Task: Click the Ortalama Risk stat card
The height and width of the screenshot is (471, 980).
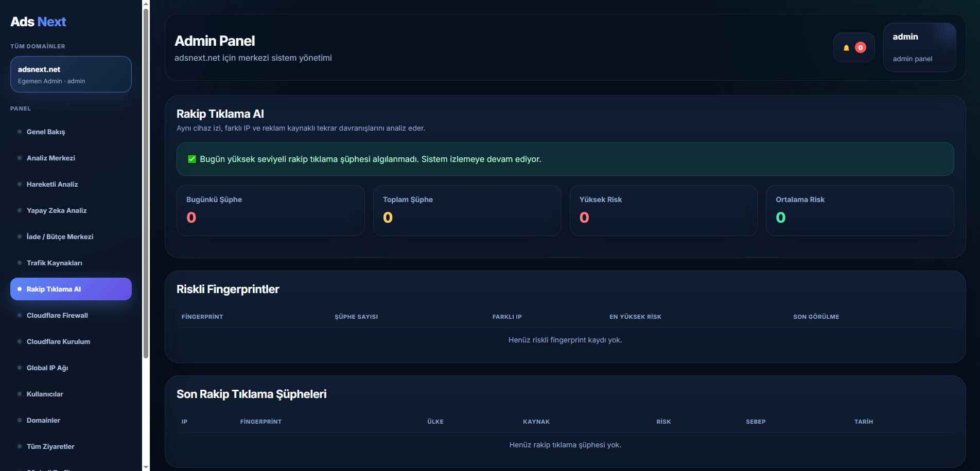Action: tap(860, 210)
